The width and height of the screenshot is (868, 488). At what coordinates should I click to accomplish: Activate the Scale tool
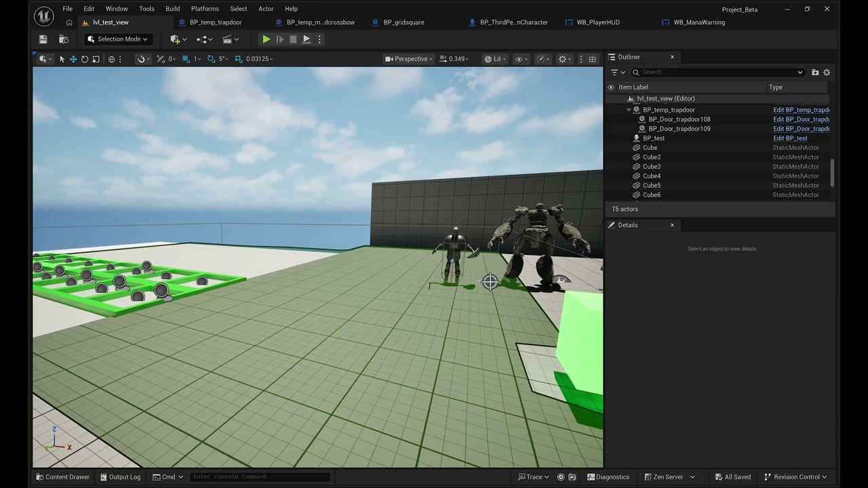pyautogui.click(x=96, y=59)
